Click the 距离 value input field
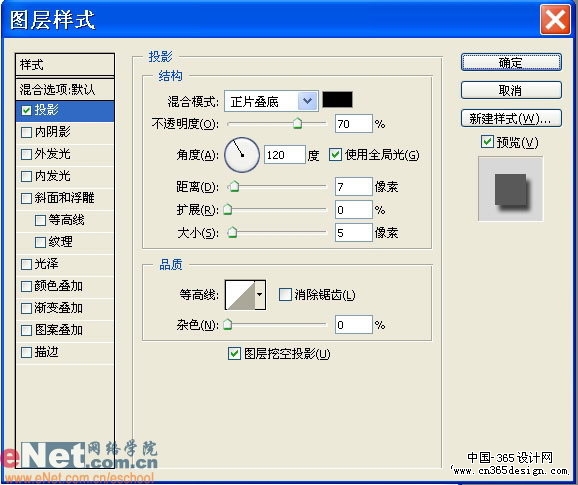This screenshot has width=578, height=485. pos(354,186)
